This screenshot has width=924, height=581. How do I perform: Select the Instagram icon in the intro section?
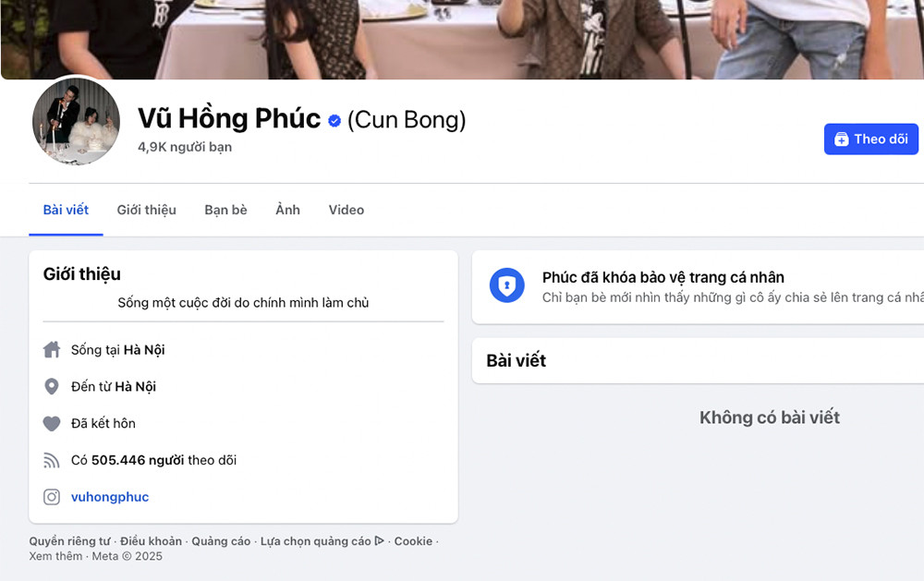[52, 497]
